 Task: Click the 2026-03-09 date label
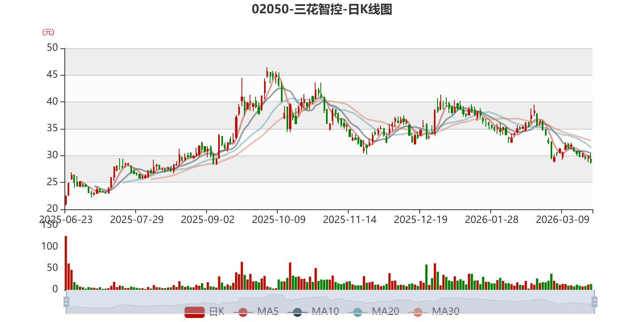563,220
